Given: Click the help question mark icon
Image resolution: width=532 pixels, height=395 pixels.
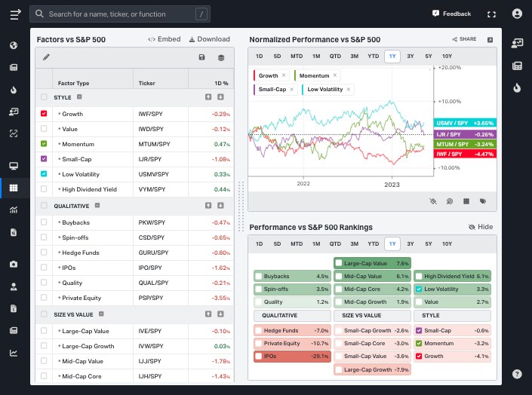Looking at the screenshot, I should coord(517,373).
